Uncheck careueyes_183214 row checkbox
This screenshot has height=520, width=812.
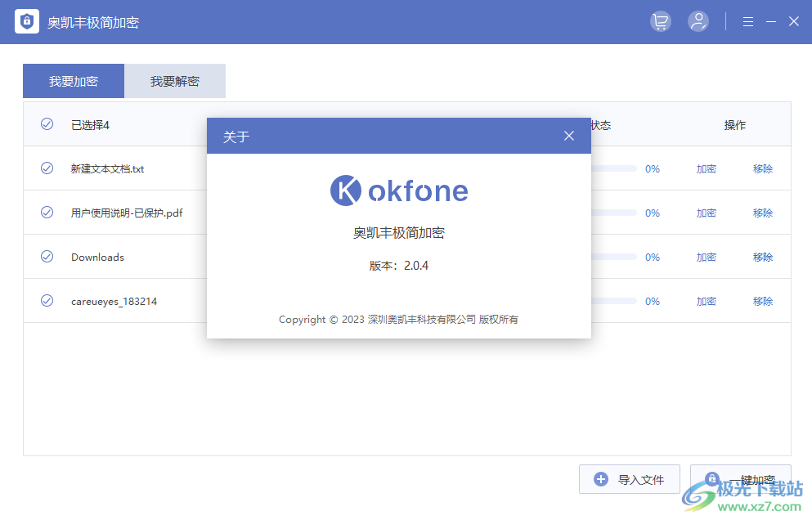(x=47, y=300)
